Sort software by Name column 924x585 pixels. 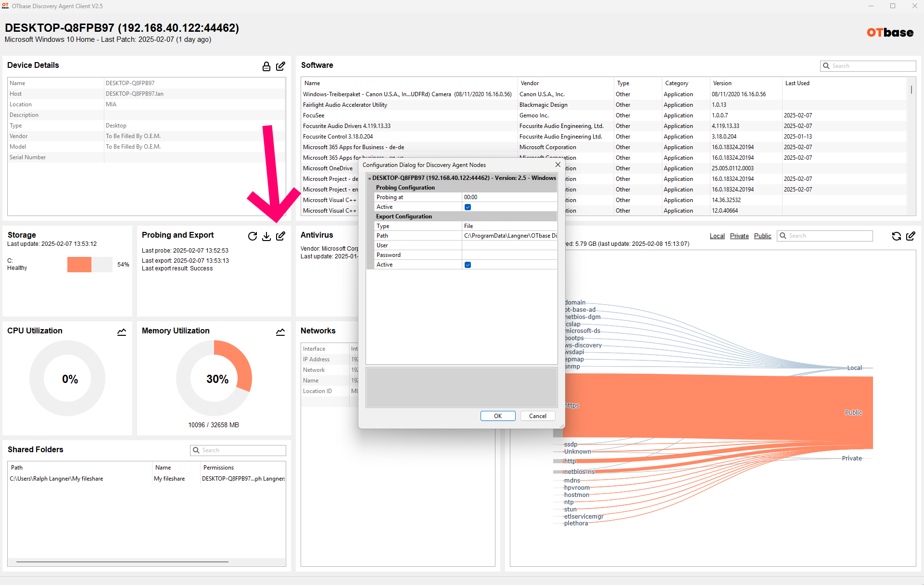(313, 83)
